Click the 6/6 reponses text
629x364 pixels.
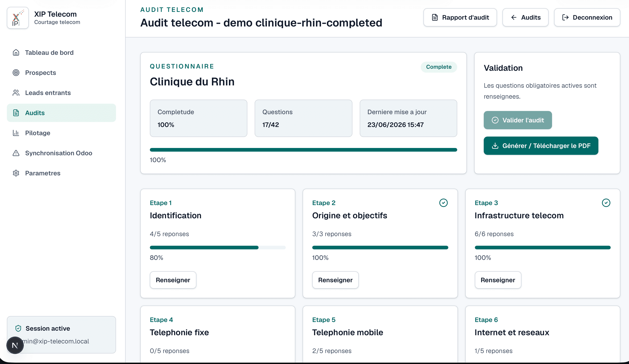coord(494,234)
